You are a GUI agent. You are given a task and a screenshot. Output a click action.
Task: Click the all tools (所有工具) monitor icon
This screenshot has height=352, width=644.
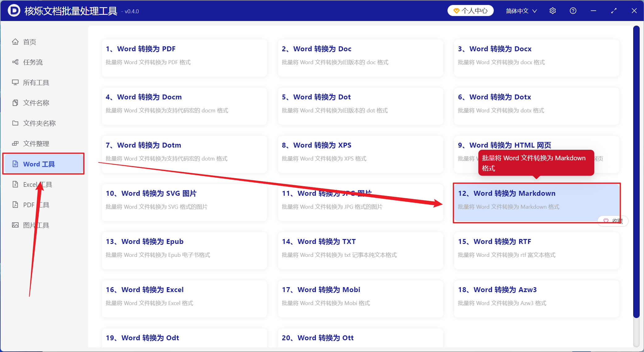[x=15, y=82]
